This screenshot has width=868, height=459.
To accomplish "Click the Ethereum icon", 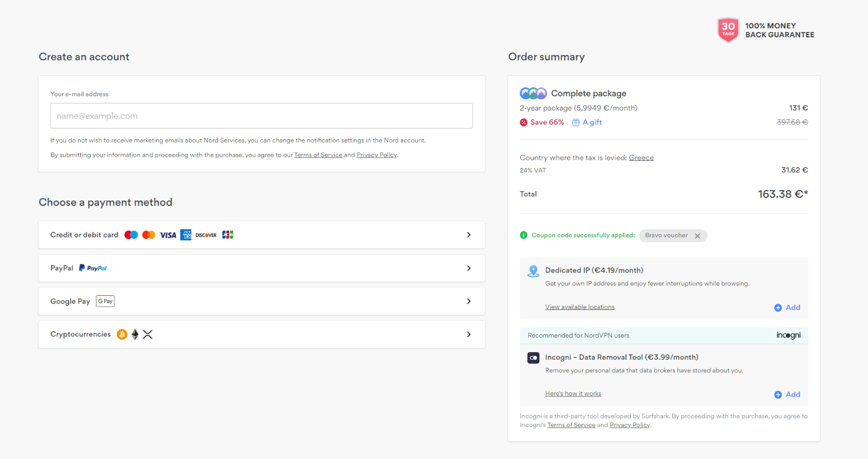I will 135,334.
